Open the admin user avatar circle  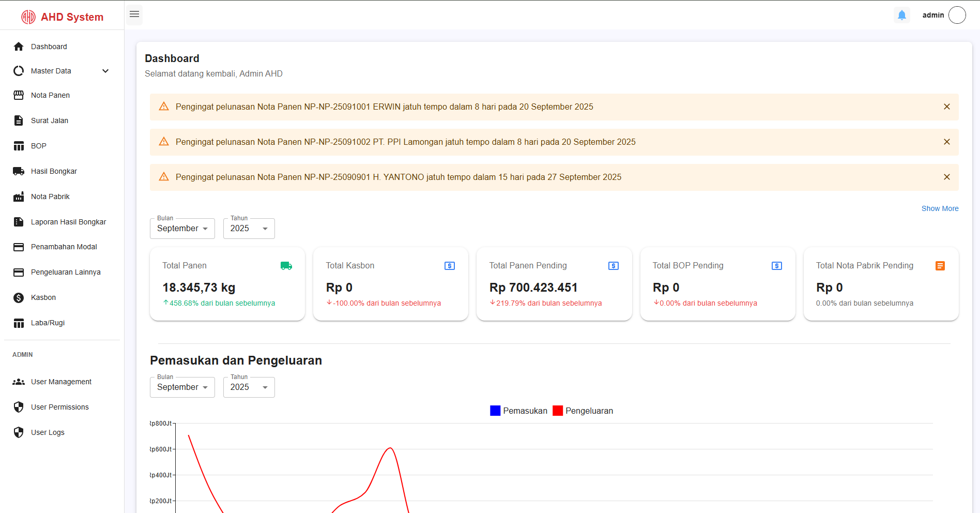(957, 15)
